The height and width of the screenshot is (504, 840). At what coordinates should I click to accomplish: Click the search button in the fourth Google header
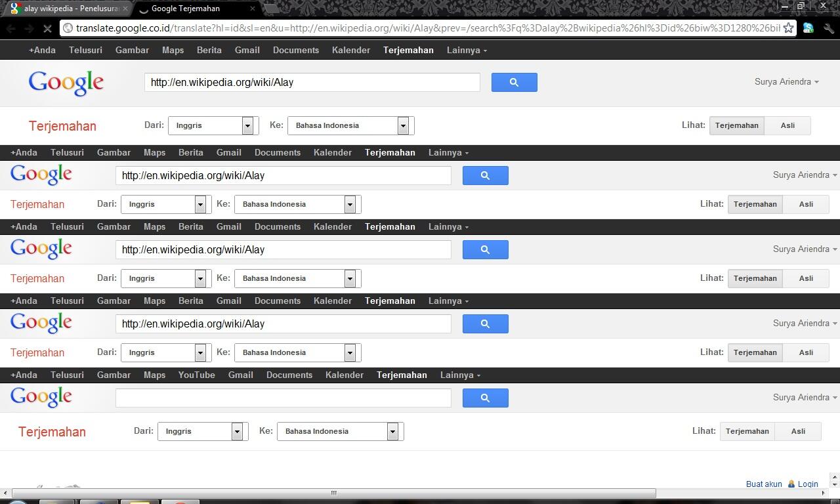coord(486,324)
